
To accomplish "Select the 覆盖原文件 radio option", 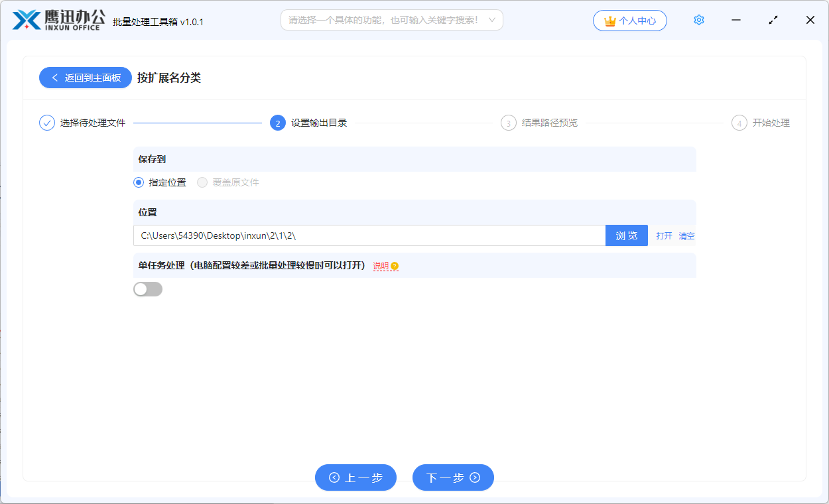I will 202,182.
